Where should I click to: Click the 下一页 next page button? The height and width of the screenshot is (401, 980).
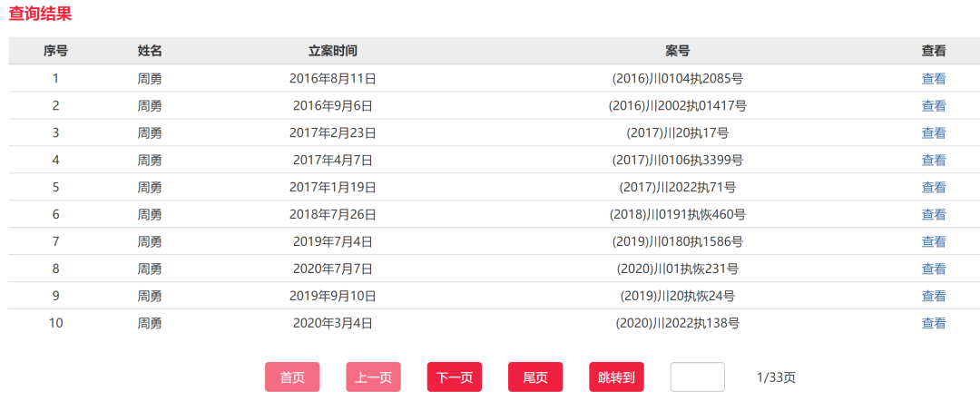pos(454,377)
